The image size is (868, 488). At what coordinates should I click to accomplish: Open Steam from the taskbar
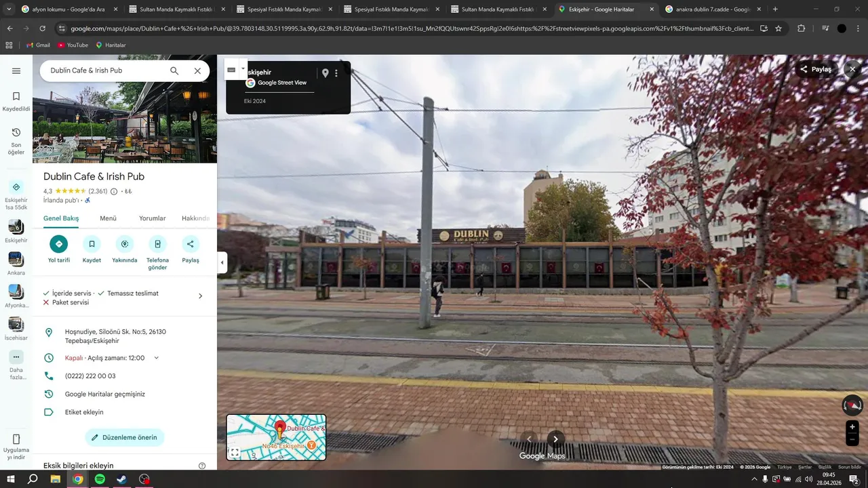click(121, 479)
